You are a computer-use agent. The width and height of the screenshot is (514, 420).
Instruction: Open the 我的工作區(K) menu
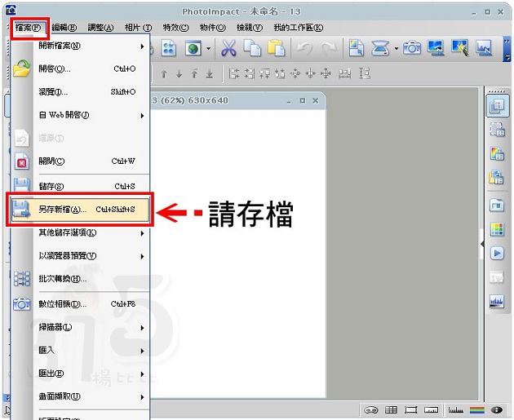[x=299, y=28]
